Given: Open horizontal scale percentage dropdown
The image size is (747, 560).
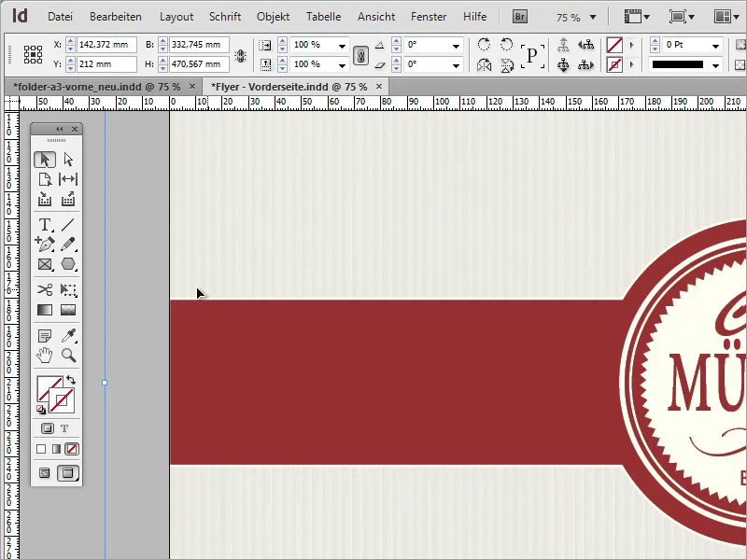Looking at the screenshot, I should click(342, 46).
